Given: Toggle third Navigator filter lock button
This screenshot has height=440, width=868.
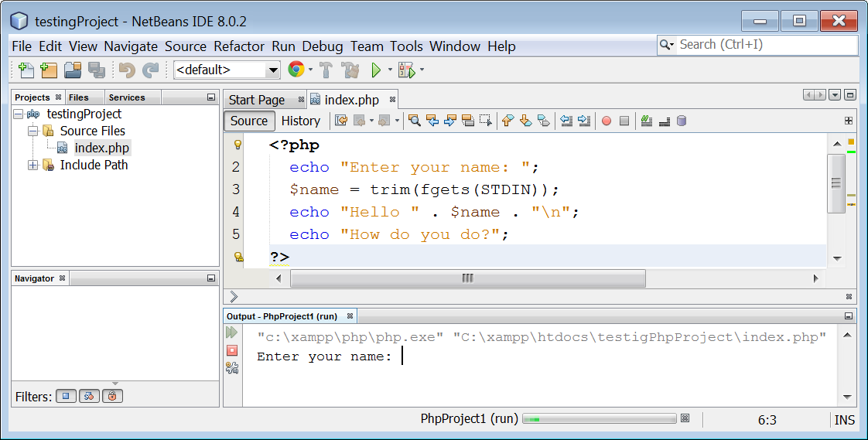Looking at the screenshot, I should click(112, 396).
